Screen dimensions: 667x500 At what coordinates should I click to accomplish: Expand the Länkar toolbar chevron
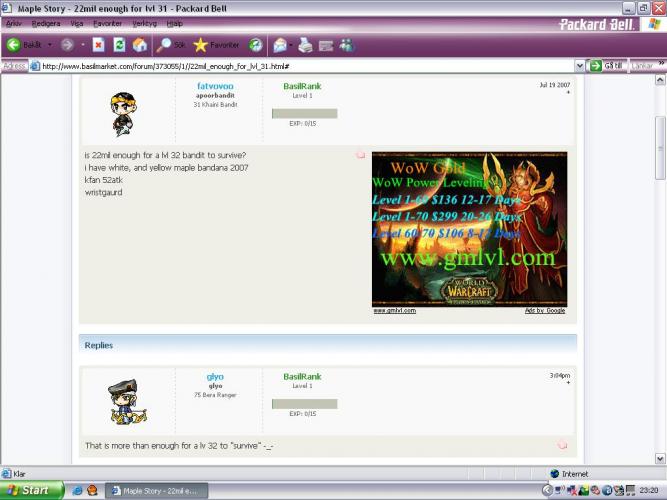coord(661,63)
